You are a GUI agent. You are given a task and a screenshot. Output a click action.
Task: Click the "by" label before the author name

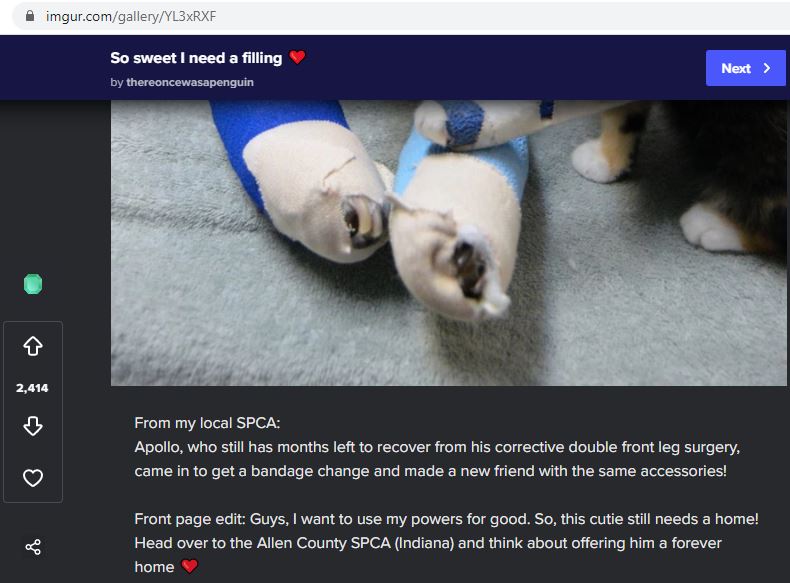point(117,82)
